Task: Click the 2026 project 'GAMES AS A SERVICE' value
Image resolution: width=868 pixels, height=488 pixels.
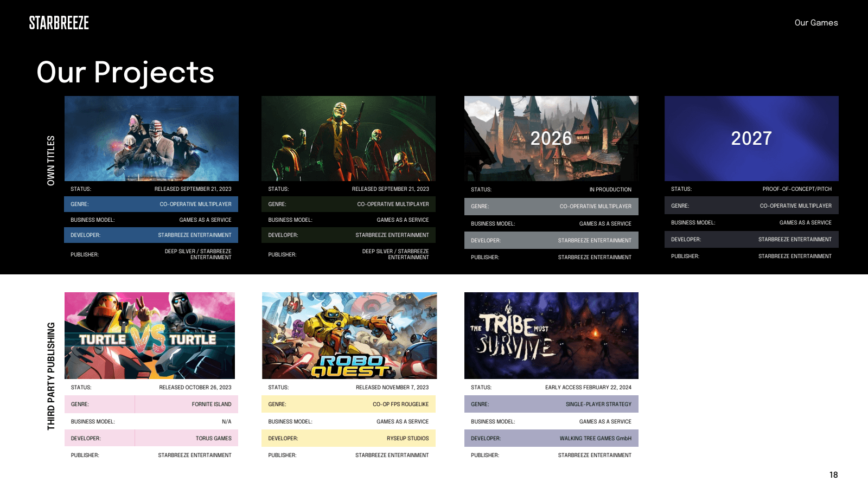Action: point(605,224)
